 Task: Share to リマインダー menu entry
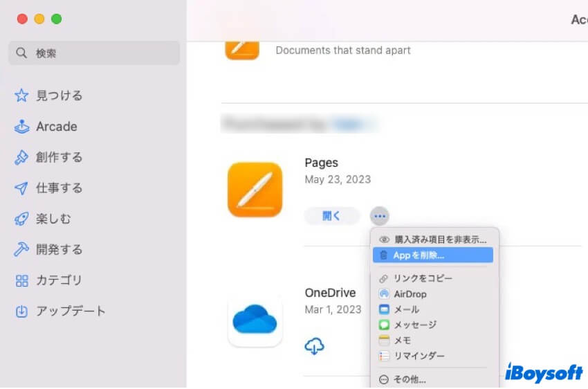[x=433, y=356]
